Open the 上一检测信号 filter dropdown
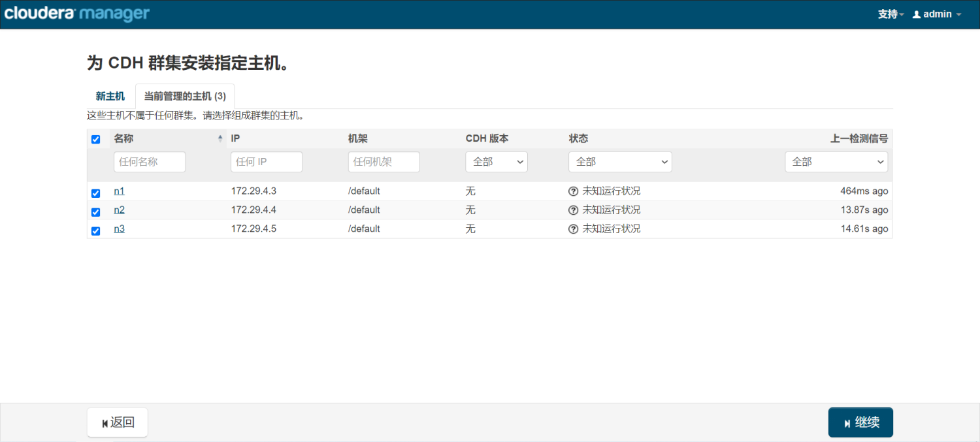 [x=836, y=162]
